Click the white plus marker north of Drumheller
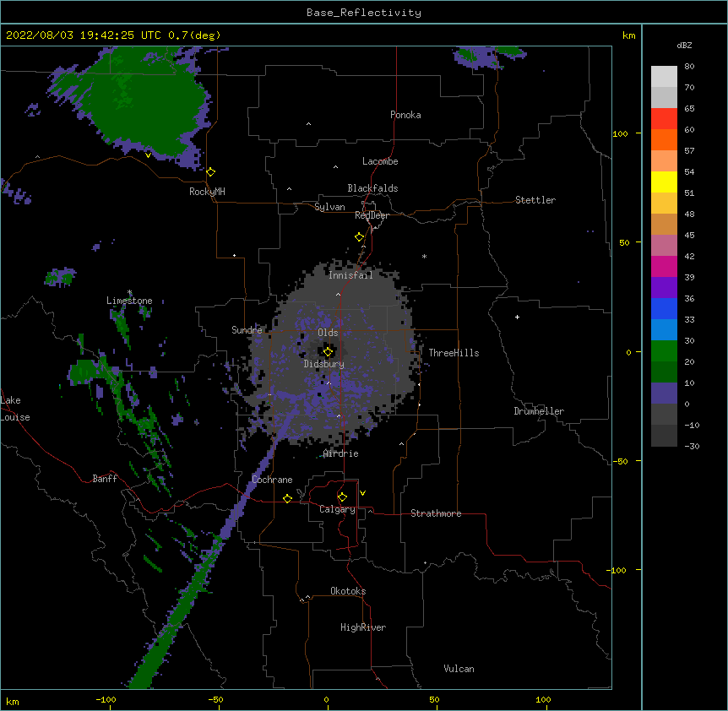Image resolution: width=728 pixels, height=711 pixels. 517,317
